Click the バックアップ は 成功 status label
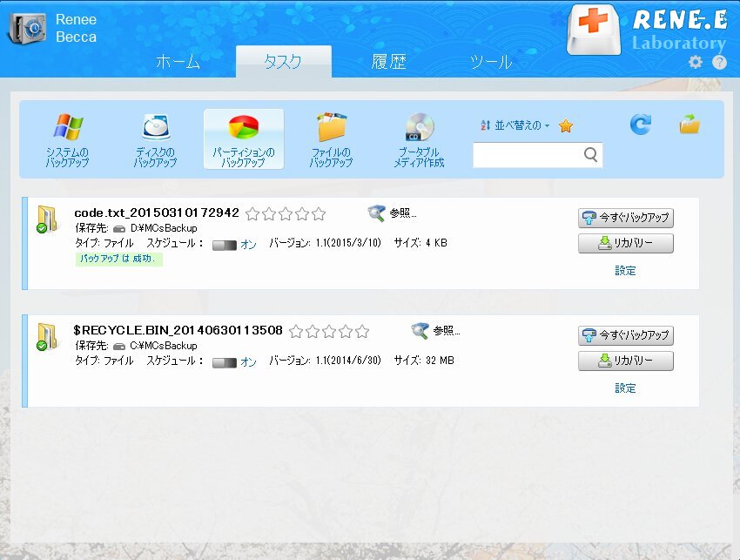This screenshot has width=740, height=560. [119, 259]
